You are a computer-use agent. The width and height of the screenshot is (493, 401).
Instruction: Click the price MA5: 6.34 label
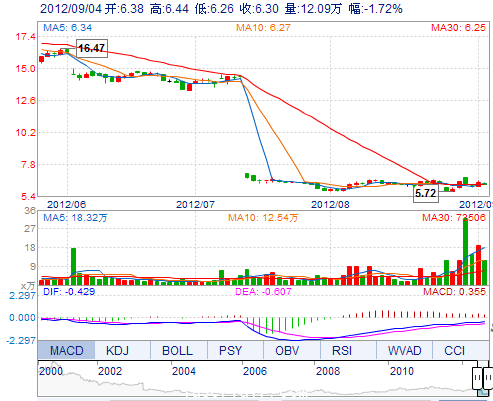pyautogui.click(x=68, y=27)
